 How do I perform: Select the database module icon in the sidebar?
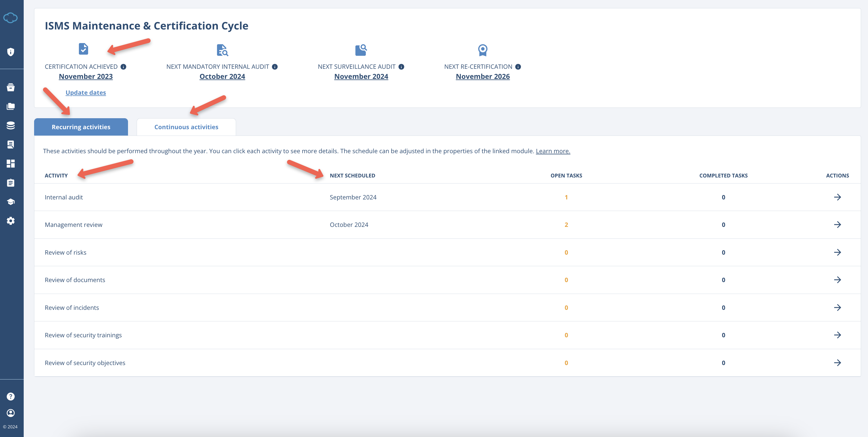pyautogui.click(x=11, y=125)
